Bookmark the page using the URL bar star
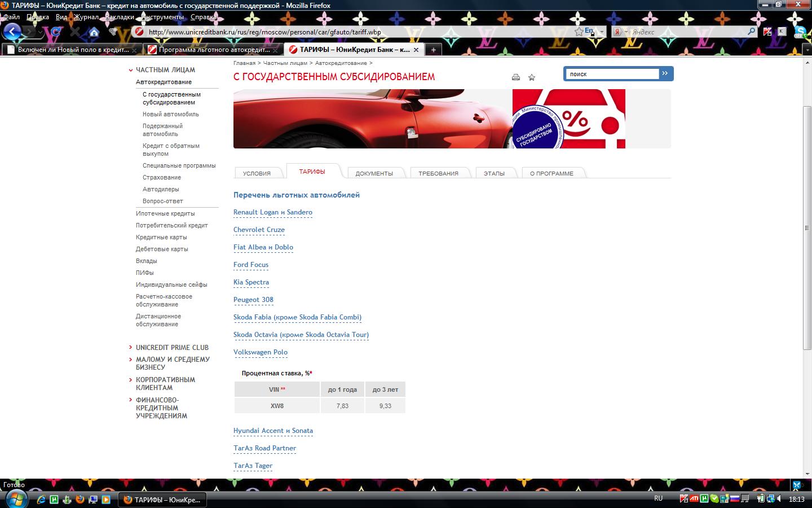Screen dimensions: 812x508 click(579, 32)
